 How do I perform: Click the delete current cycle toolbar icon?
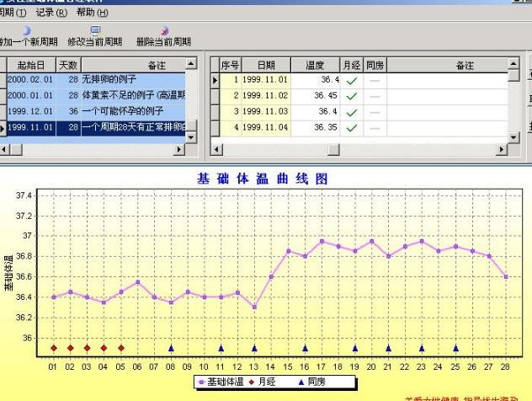[163, 31]
